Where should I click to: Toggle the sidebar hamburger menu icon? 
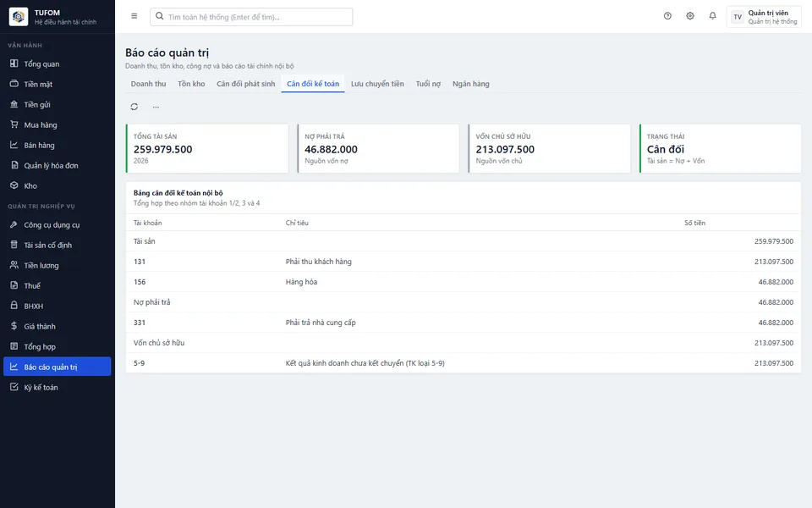[x=134, y=16]
